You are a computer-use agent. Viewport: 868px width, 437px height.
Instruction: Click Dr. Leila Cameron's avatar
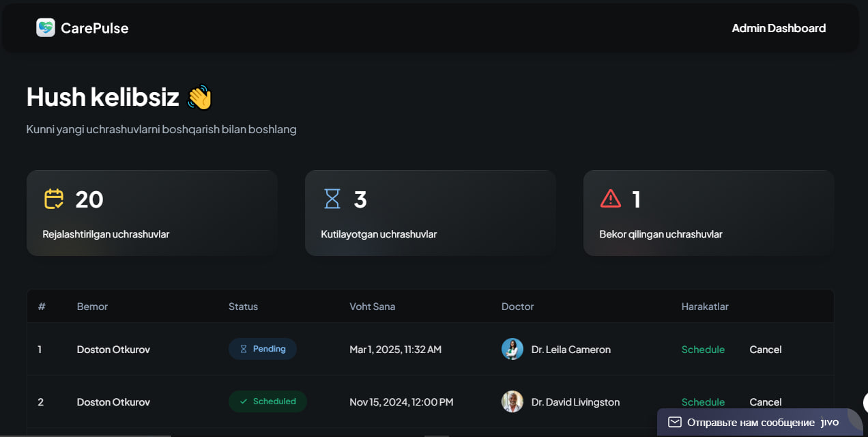(512, 349)
